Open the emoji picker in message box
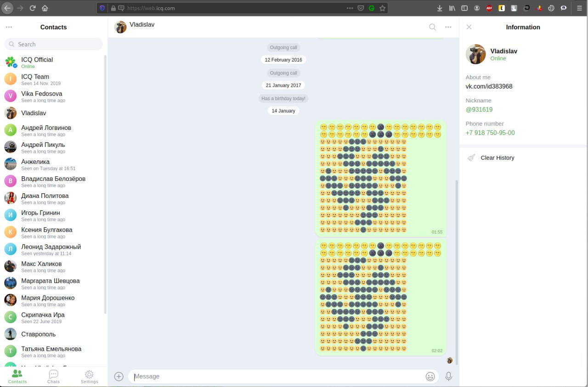Viewport: 588px width, 387px height. [x=430, y=376]
